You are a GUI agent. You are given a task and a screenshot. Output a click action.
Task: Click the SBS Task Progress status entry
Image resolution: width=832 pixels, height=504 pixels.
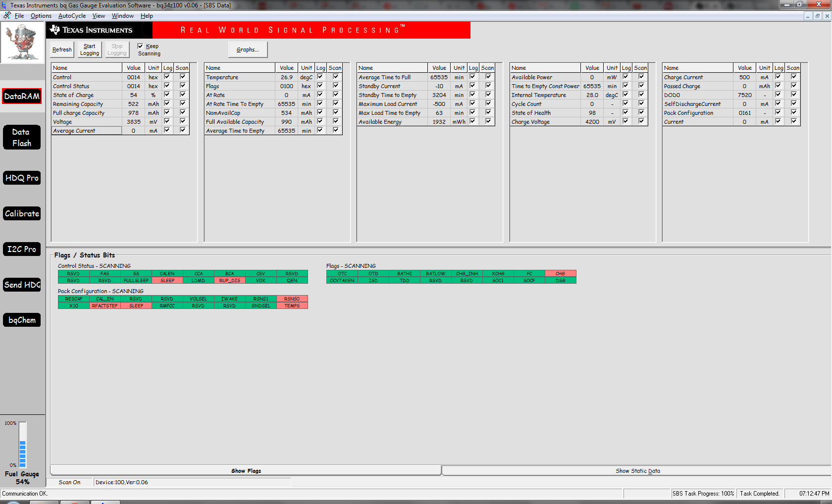click(x=703, y=494)
